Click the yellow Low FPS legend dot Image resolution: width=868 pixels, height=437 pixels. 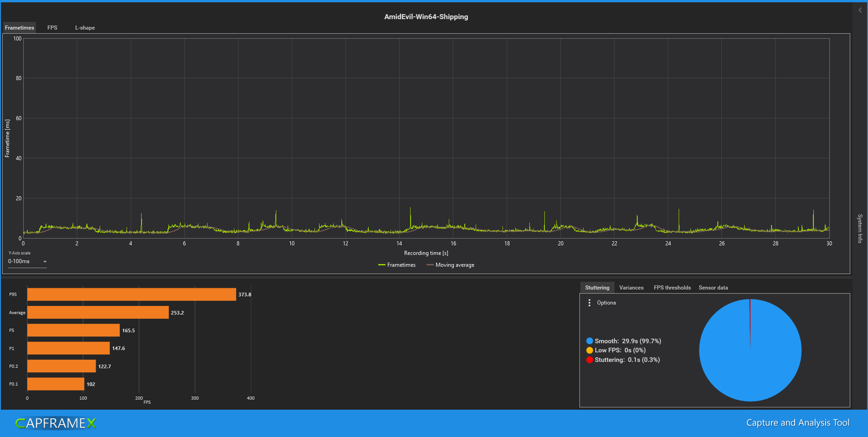589,350
